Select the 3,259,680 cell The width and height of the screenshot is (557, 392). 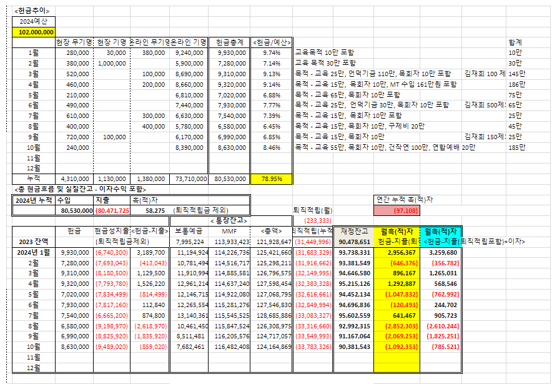click(441, 252)
